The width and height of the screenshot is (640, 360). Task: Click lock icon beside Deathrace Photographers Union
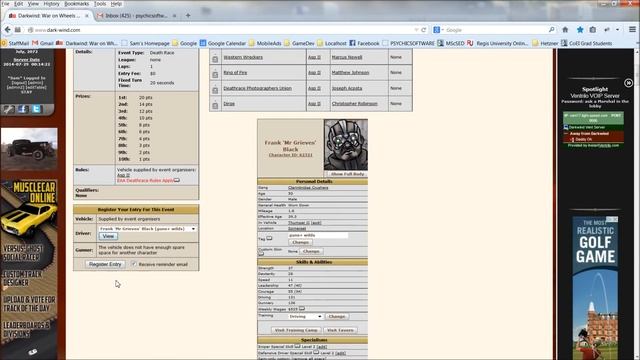[215, 90]
